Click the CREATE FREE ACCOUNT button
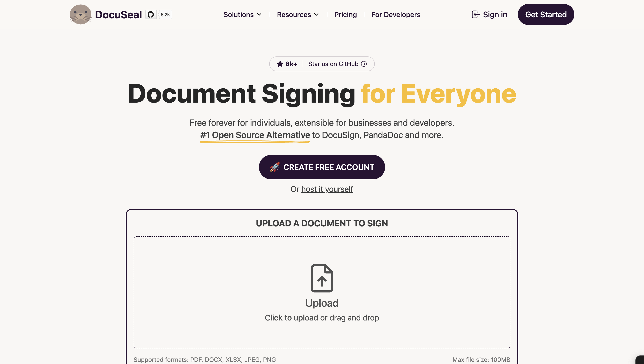This screenshot has width=644, height=364. pos(322,167)
